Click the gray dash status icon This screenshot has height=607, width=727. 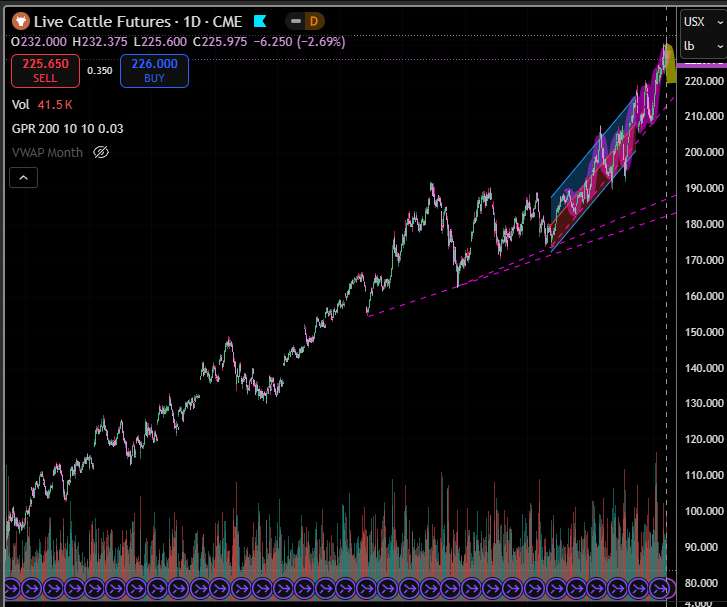[x=296, y=21]
